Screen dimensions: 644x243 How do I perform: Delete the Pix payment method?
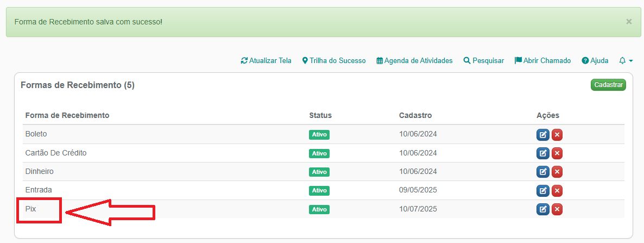pyautogui.click(x=557, y=209)
